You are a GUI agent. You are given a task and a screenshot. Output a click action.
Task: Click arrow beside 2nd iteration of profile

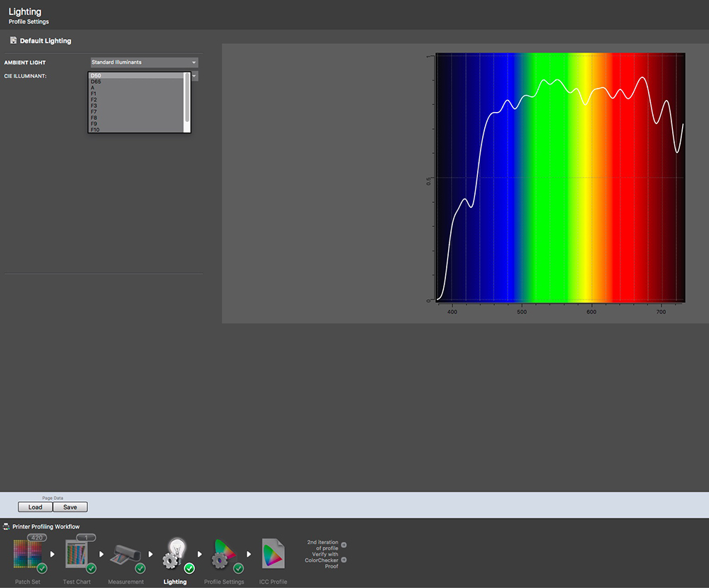coord(344,545)
